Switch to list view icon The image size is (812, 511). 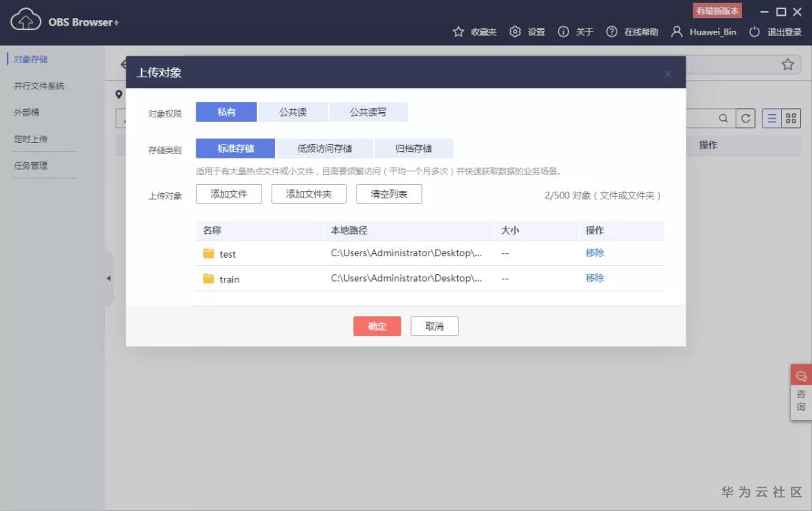(771, 119)
